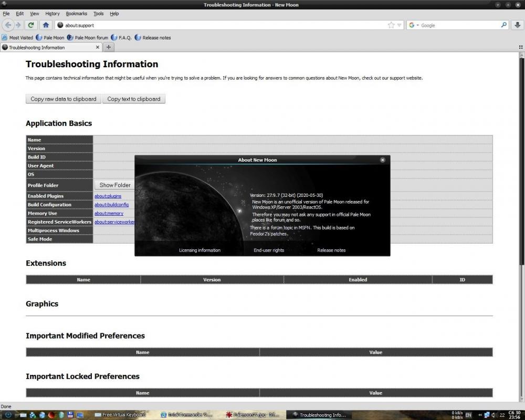Image resolution: width=525 pixels, height=420 pixels.
Task: Click the search magnifier icon
Action: (x=504, y=25)
